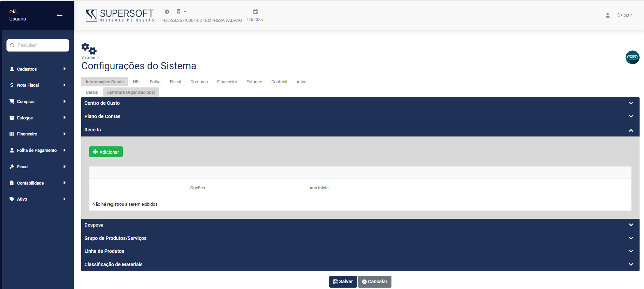Viewport: 644px width, 289px height.
Task: Open the user profile icon
Action: tap(607, 15)
